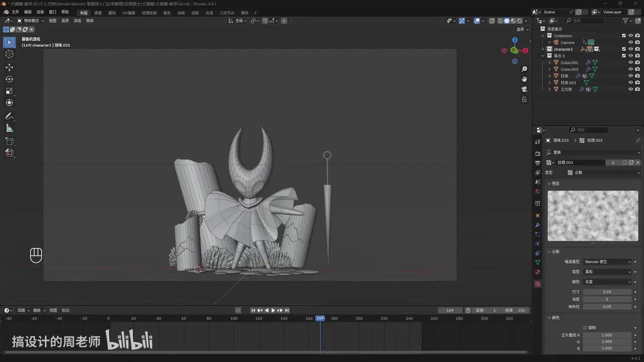Pick the Measure tool
Screen dimensions: 644x362
pos(9,128)
